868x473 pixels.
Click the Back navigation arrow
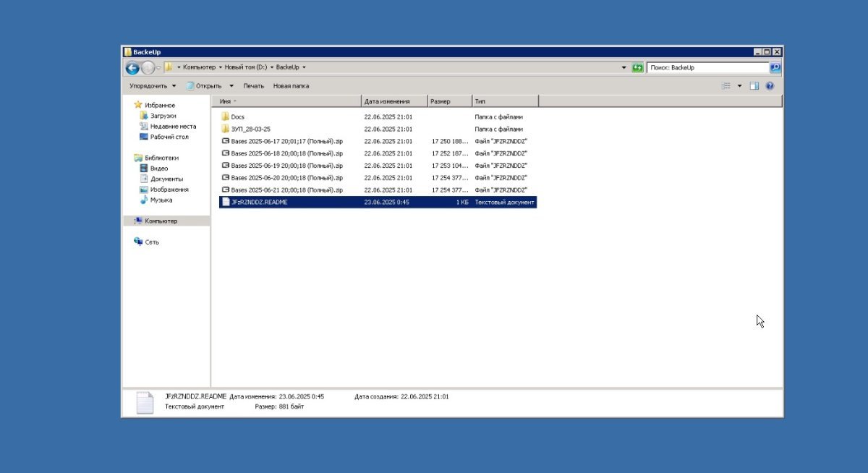point(132,68)
